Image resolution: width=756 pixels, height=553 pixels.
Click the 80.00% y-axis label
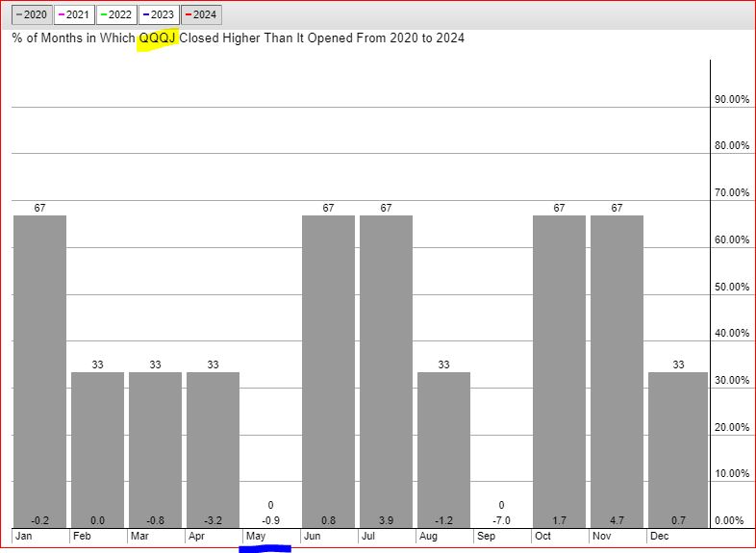[732, 145]
